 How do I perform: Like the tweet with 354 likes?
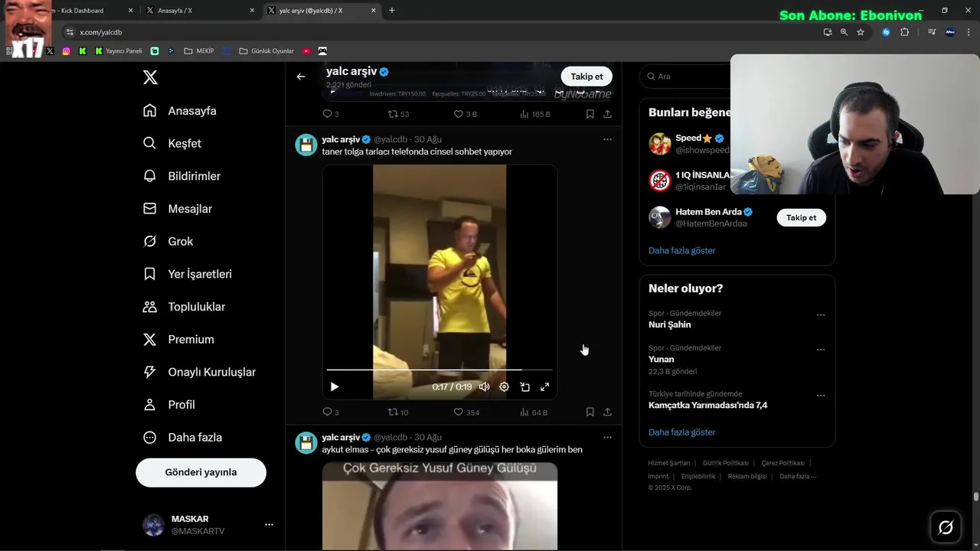click(466, 412)
